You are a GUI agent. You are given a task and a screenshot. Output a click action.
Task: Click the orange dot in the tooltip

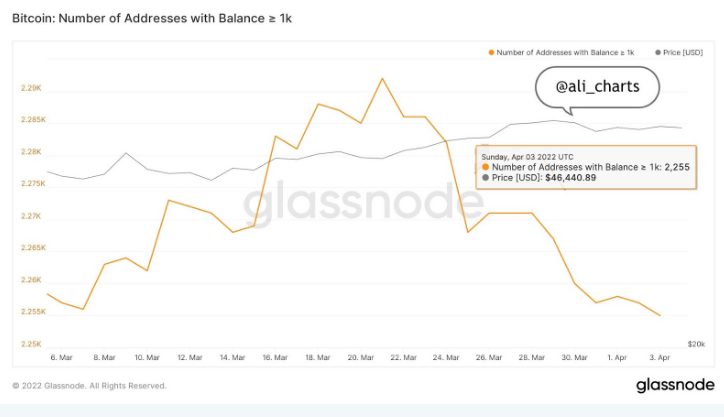click(x=485, y=167)
